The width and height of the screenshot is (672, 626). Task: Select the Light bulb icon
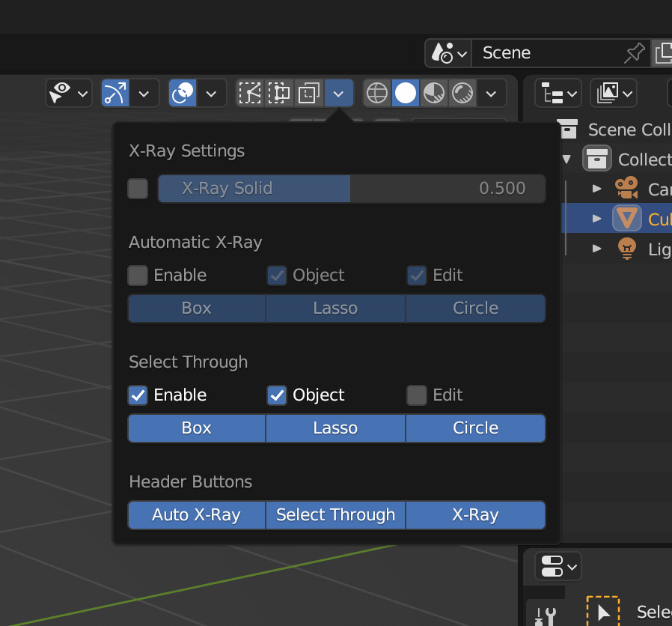point(627,249)
